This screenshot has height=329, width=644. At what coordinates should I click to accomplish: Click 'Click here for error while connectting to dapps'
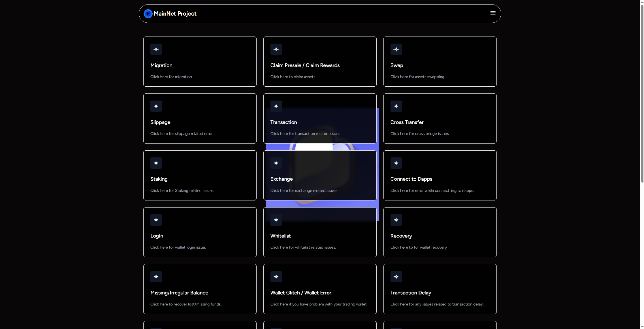coord(432,191)
